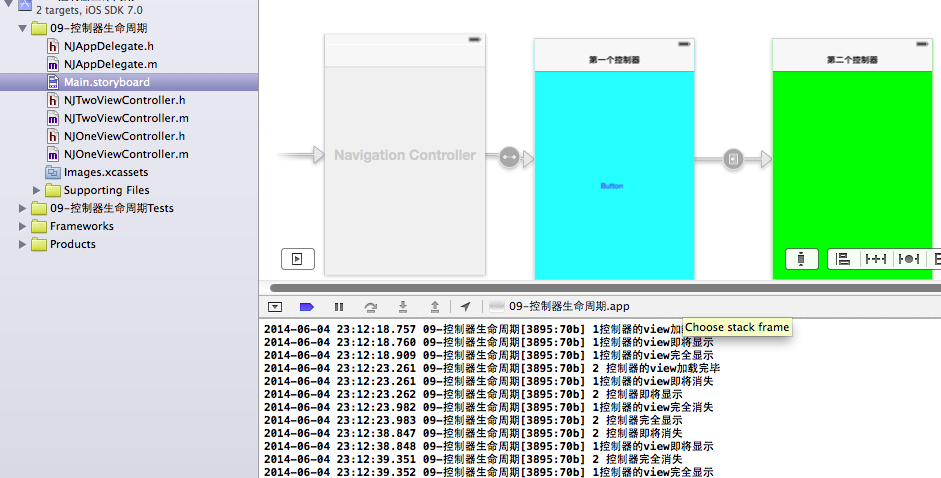Click the Main.storyboard file icon

pyautogui.click(x=53, y=82)
